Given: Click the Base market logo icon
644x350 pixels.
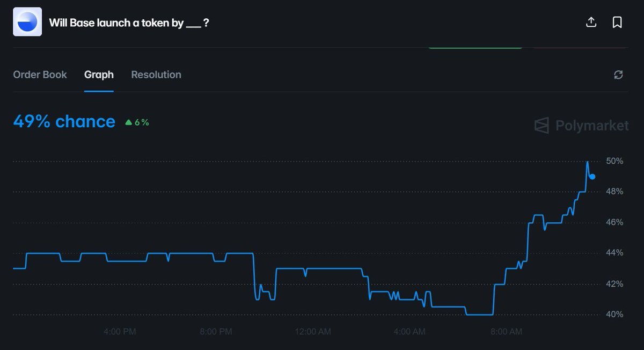Looking at the screenshot, I should (27, 22).
